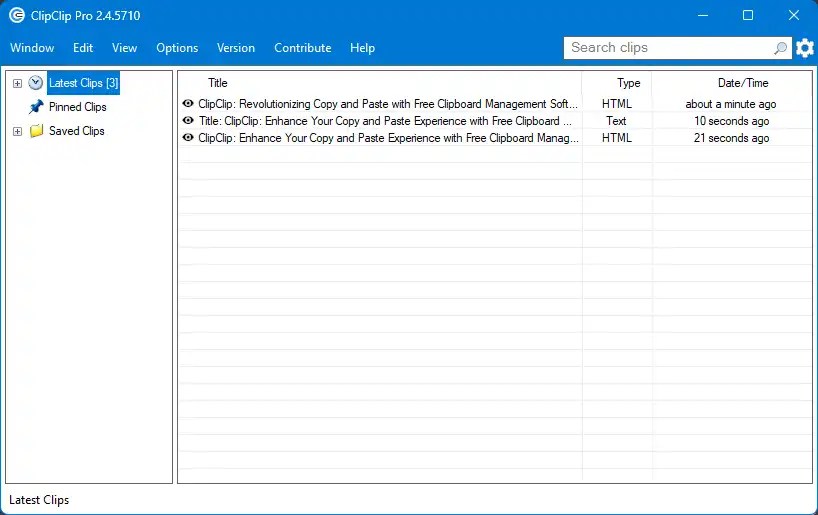Image resolution: width=818 pixels, height=515 pixels.
Task: Select Saved Clips in the tree
Action: [77, 131]
